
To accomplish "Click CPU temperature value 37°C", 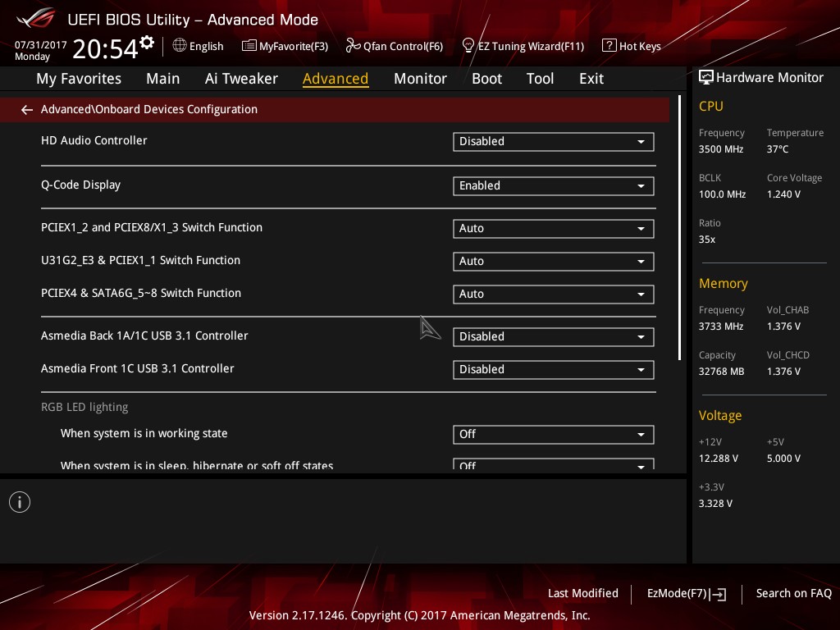I will coord(778,149).
